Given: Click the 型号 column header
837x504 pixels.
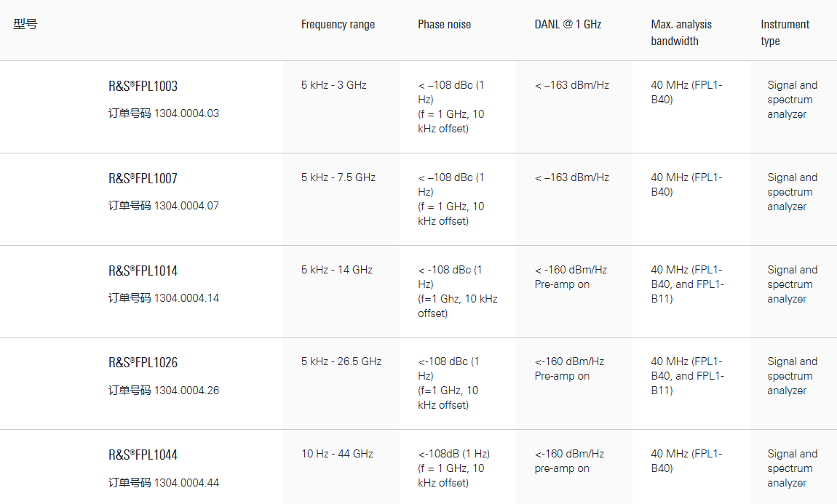Looking at the screenshot, I should (25, 24).
